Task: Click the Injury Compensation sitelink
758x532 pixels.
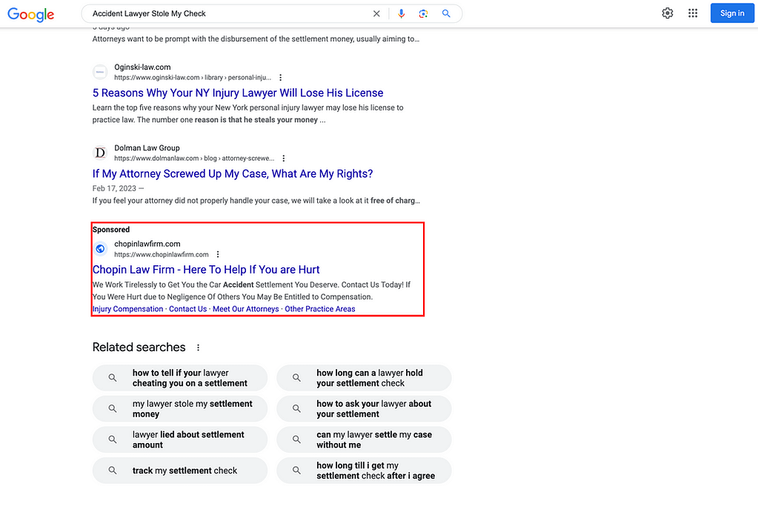Action: [x=127, y=309]
